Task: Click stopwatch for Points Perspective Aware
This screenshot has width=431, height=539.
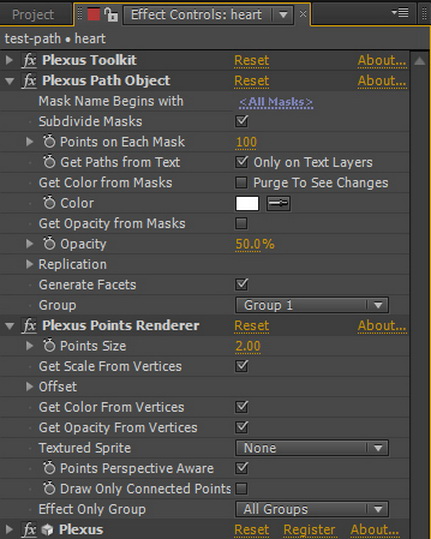Action: pos(49,468)
